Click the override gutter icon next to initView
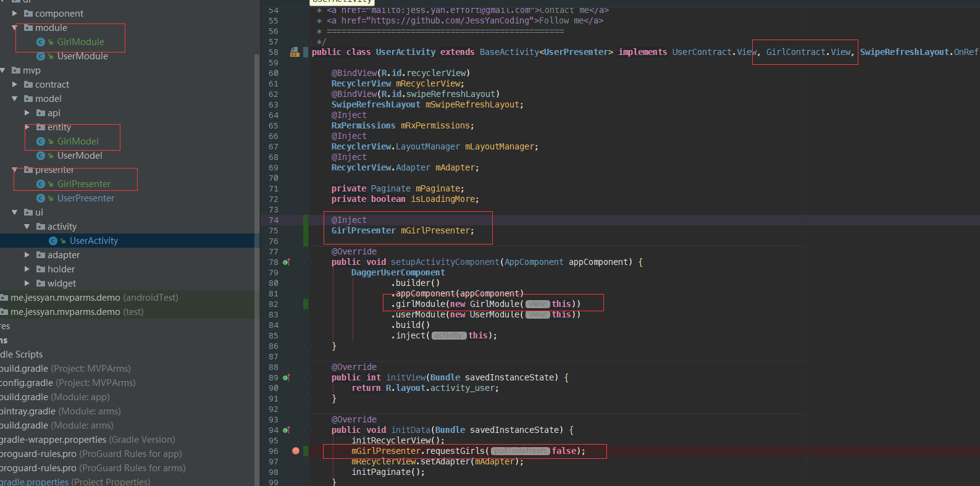This screenshot has width=980, height=486. coord(287,378)
